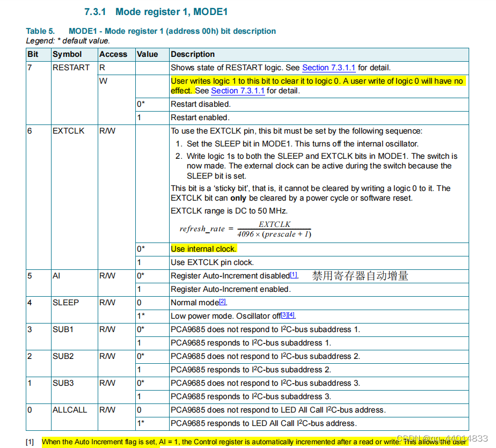Click 'Restart enabled.' description
This screenshot has width=496, height=448.
pyautogui.click(x=200, y=117)
